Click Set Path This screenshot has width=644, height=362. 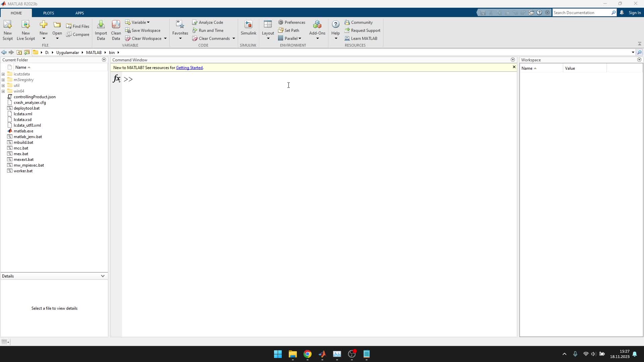point(289,30)
